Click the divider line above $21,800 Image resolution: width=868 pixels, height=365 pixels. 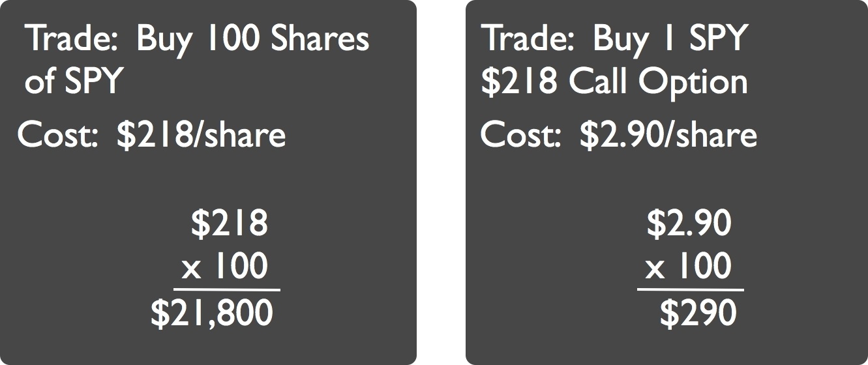click(226, 290)
